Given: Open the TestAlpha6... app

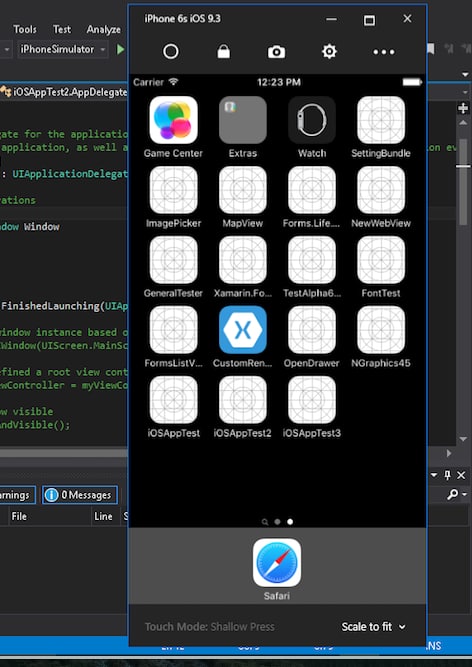Looking at the screenshot, I should (312, 260).
